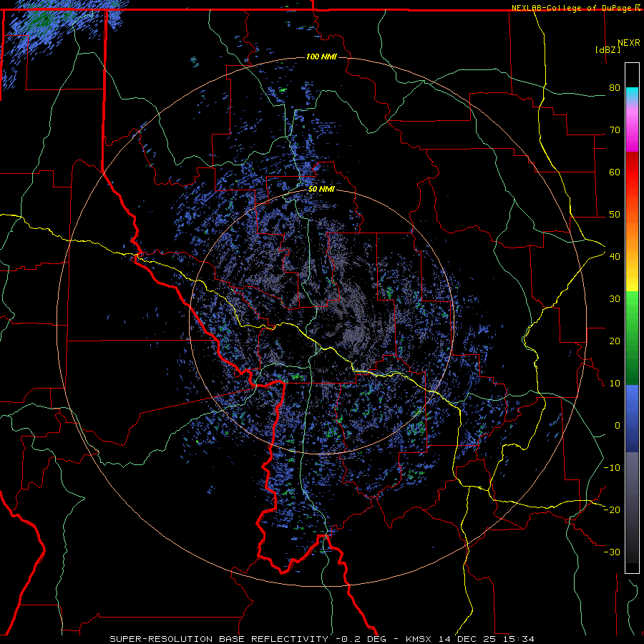Click the 'SUPER-RESOLUTION BASE REFLECTIVITY' caption text
The width and height of the screenshot is (644, 644).
point(219,639)
